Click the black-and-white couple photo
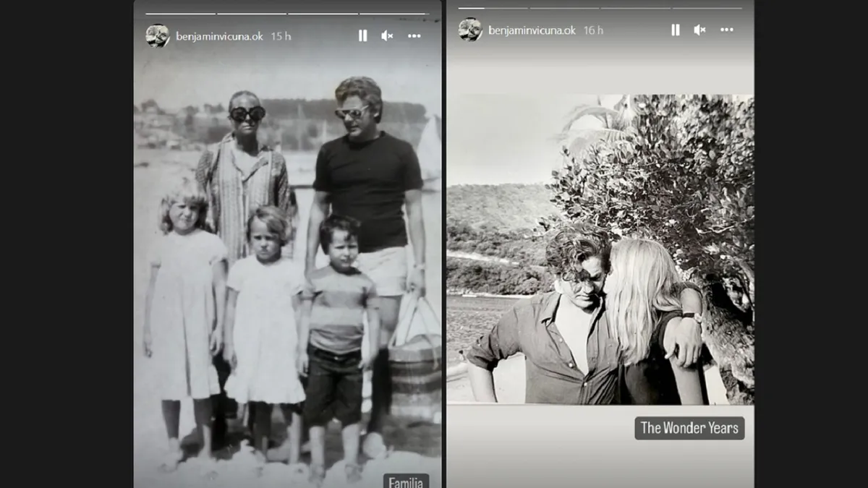Screen dimensions: 868x488 click(600, 249)
